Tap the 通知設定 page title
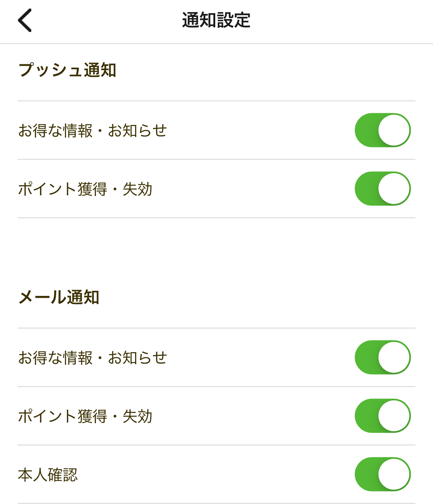The width and height of the screenshot is (433, 504). (216, 20)
